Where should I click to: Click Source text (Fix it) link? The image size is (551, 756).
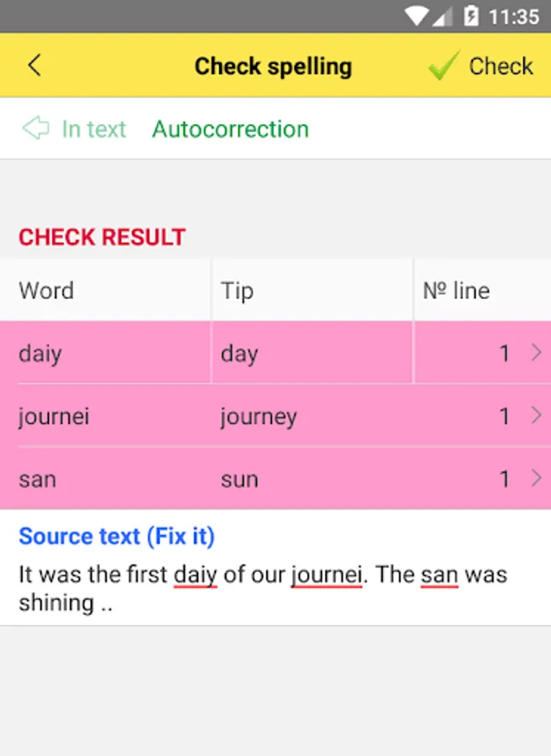[x=117, y=537]
